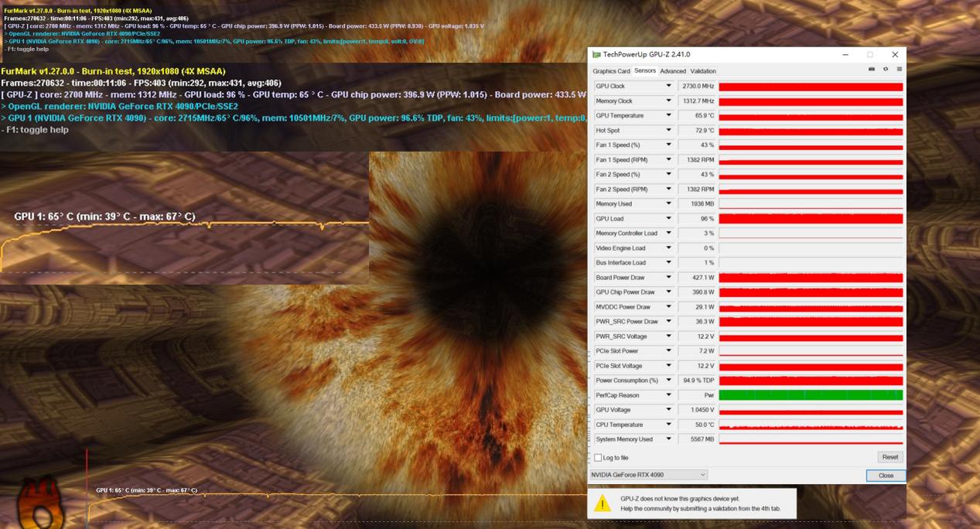
Task: Open the Validation tab
Action: pos(703,71)
